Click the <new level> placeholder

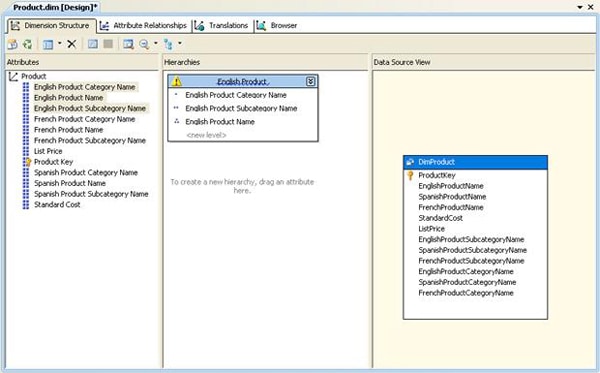[x=206, y=135]
